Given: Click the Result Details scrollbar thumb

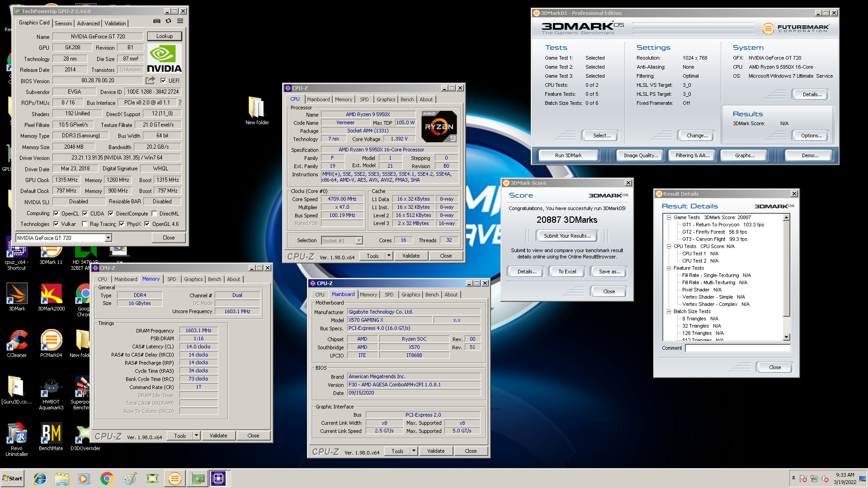Looking at the screenshot, I should [786, 269].
